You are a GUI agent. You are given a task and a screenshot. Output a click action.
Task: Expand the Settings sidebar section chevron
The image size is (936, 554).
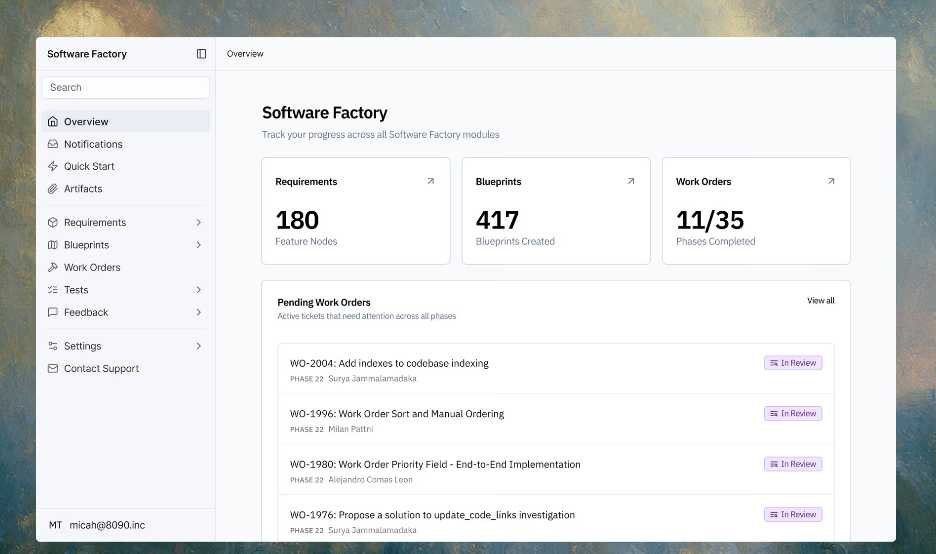point(199,346)
